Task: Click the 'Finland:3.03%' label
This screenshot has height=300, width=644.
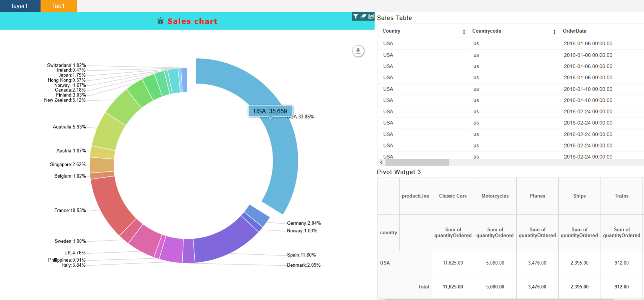Action: click(x=71, y=95)
